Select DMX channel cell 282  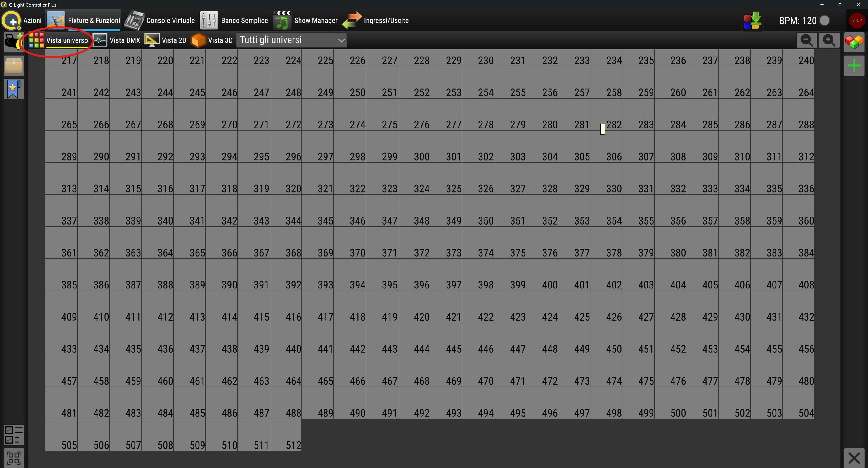point(606,115)
